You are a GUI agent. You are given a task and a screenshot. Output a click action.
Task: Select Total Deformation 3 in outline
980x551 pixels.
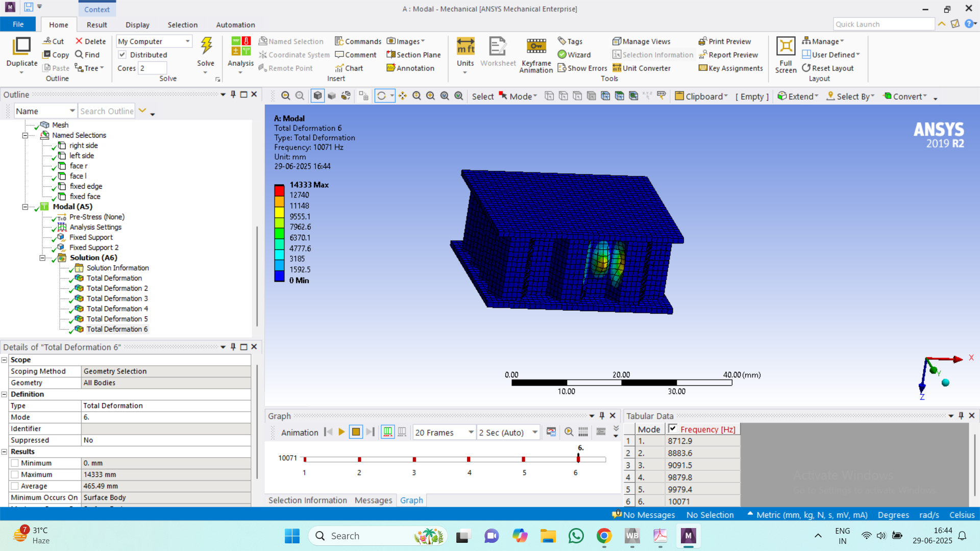pyautogui.click(x=117, y=298)
